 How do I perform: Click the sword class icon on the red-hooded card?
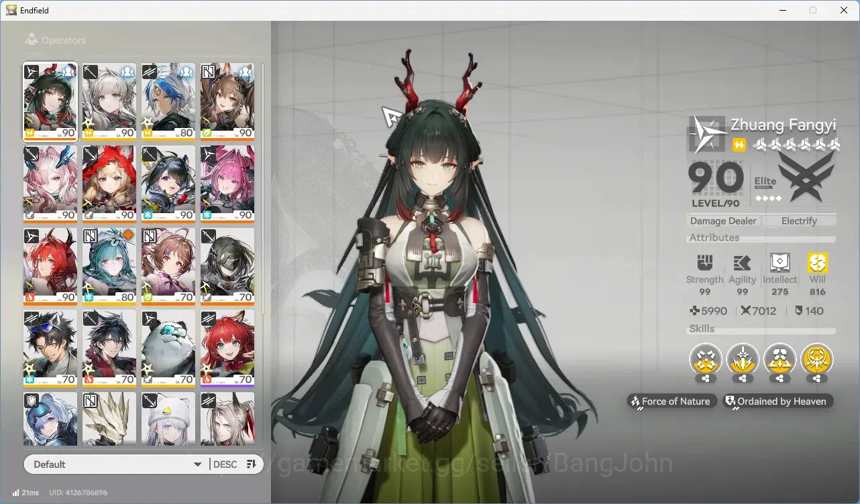pos(91,153)
